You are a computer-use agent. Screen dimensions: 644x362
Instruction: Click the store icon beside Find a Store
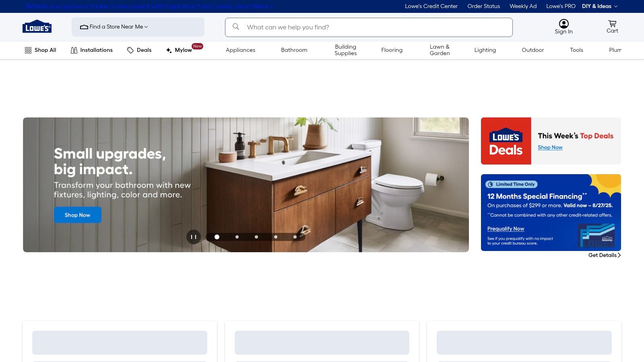click(x=84, y=27)
